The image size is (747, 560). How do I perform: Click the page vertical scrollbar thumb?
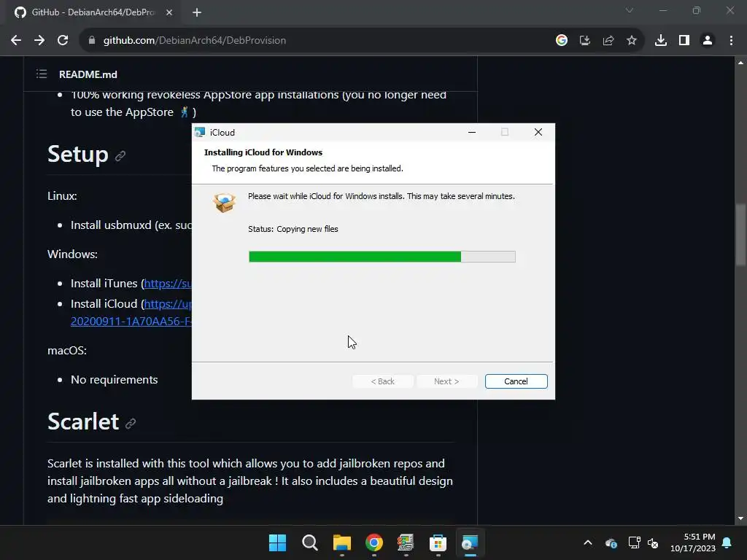pos(740,234)
